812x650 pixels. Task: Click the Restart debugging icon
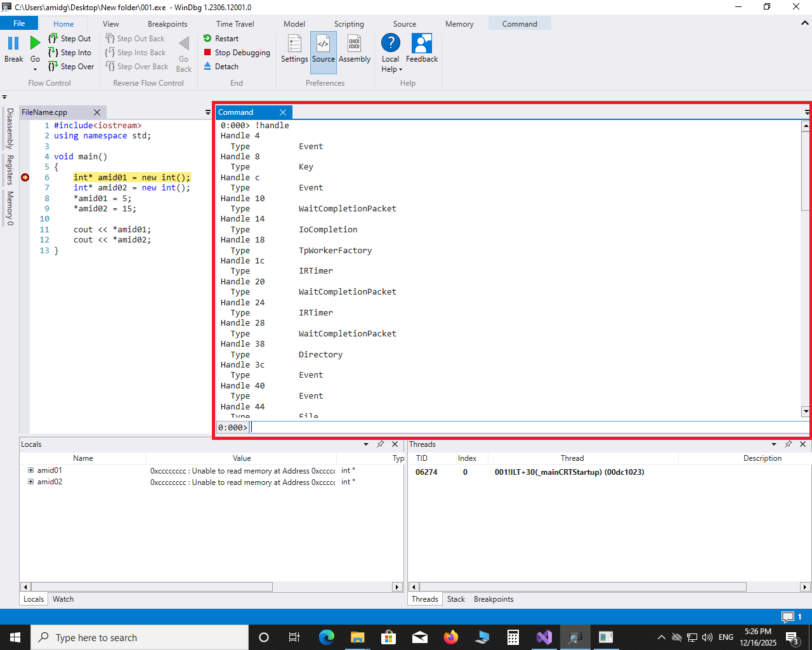tap(207, 39)
